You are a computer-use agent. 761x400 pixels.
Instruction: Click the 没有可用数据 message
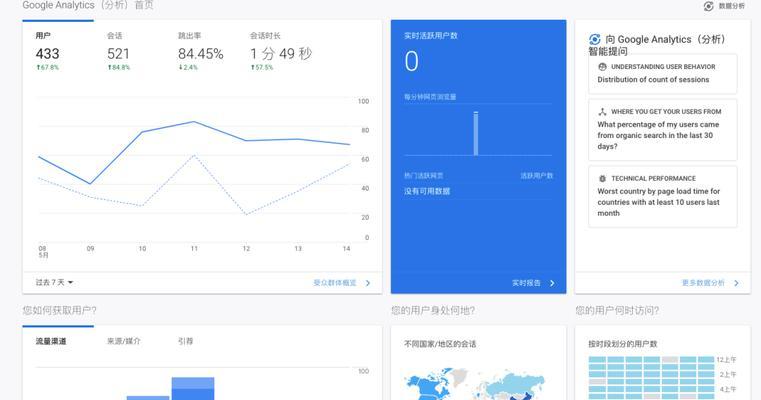tap(427, 191)
